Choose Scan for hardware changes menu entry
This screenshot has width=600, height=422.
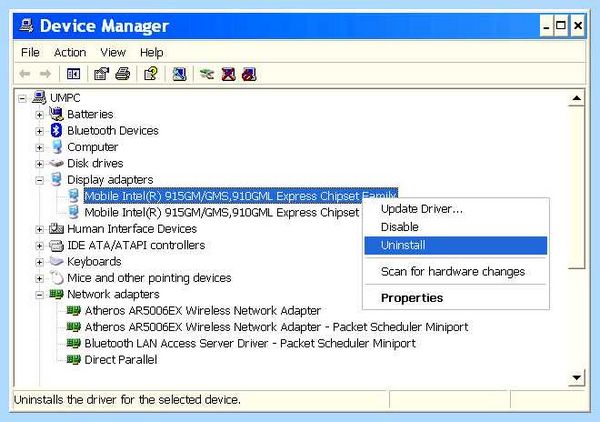(455, 271)
